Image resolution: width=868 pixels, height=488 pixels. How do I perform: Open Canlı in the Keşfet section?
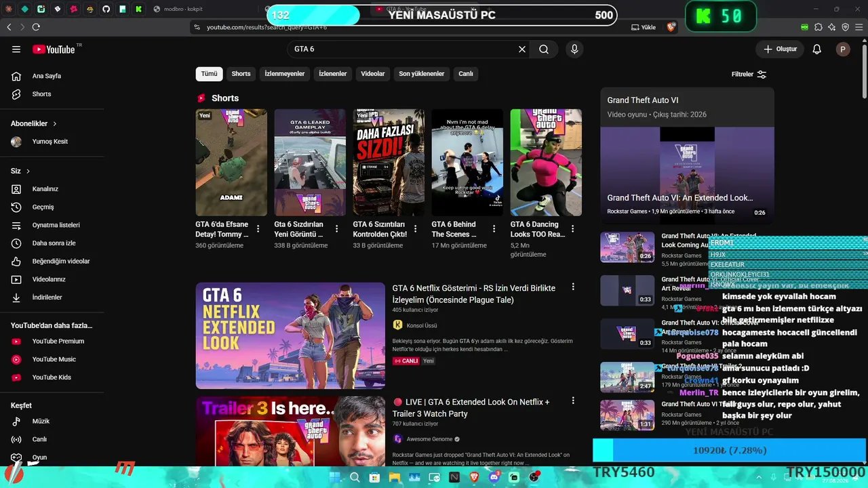(52, 439)
